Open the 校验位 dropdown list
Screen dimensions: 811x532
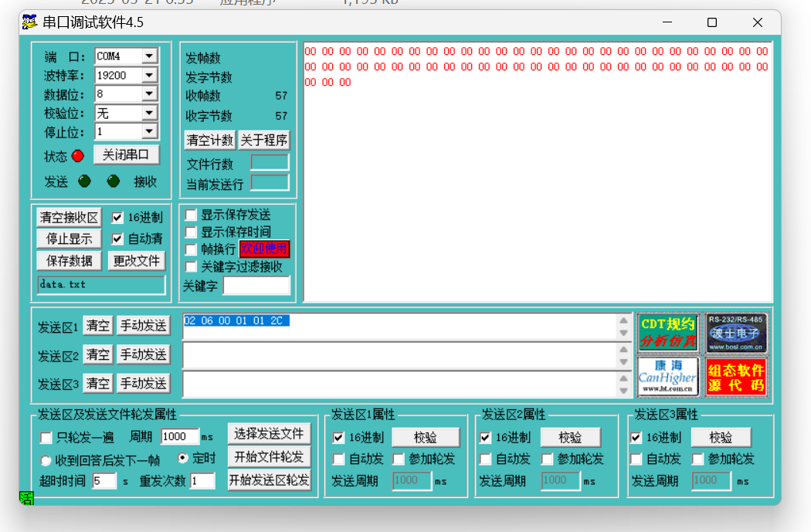[x=149, y=113]
